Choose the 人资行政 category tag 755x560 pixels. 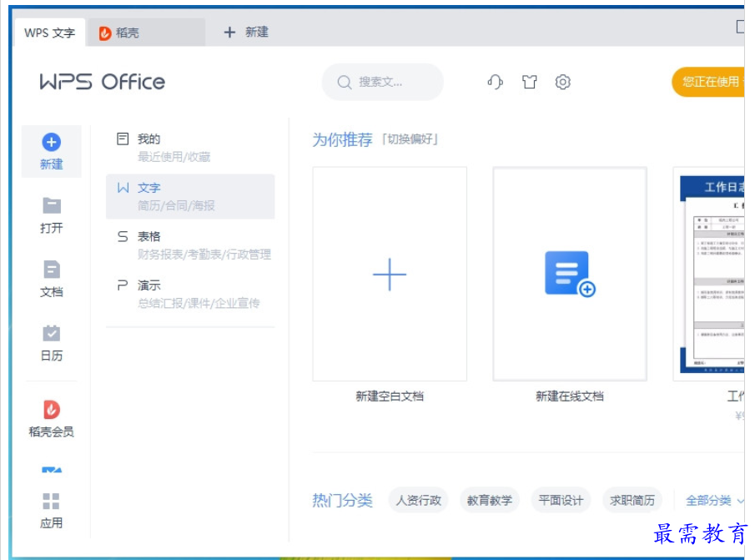coord(419,501)
